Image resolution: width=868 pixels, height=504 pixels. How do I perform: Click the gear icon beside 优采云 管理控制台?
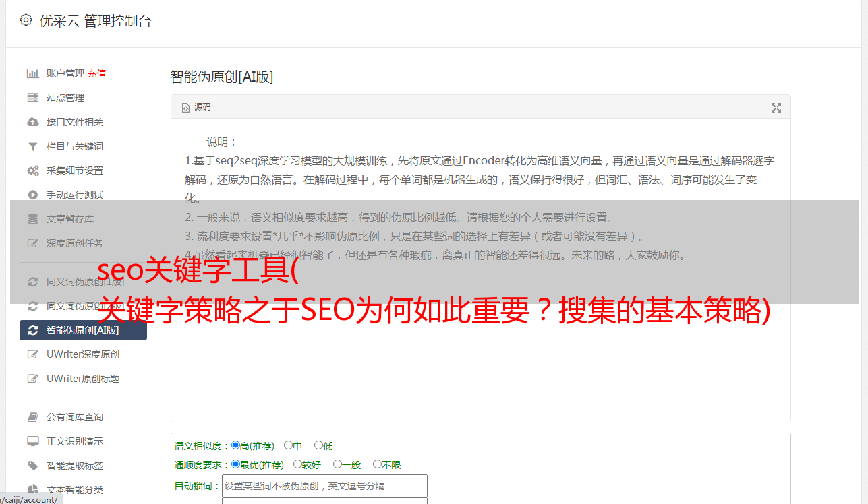pyautogui.click(x=26, y=20)
